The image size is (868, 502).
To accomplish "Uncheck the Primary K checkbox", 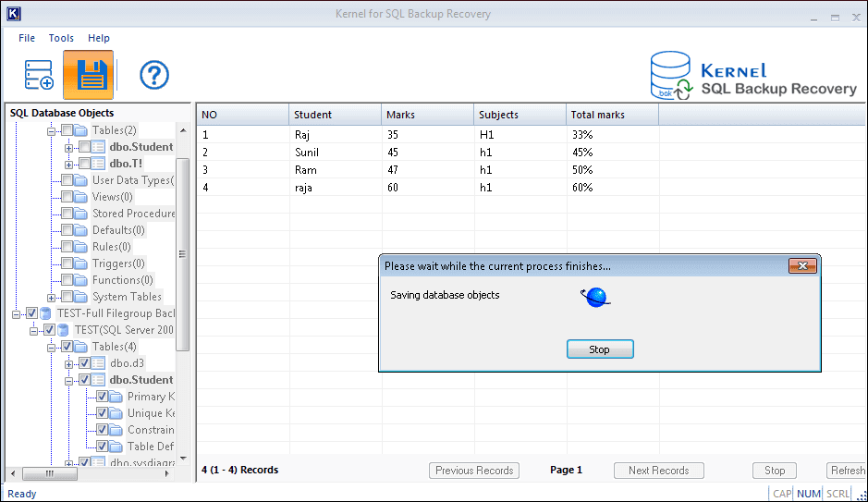I will pos(102,397).
